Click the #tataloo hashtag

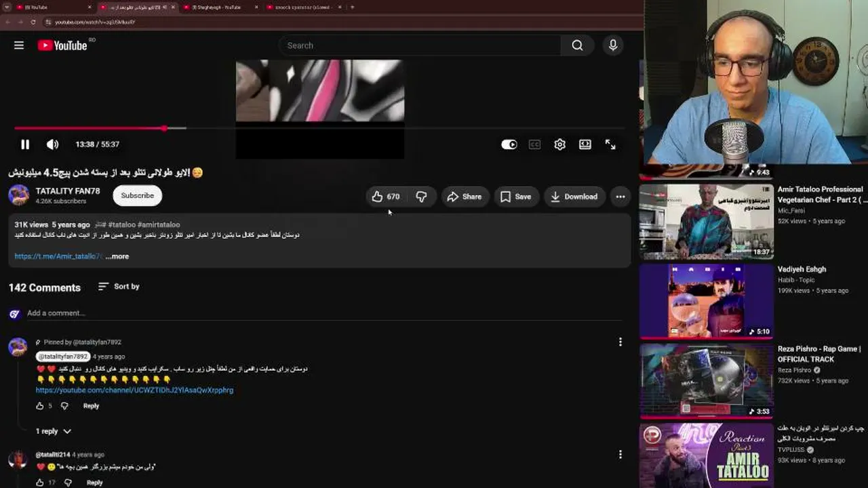click(x=121, y=224)
